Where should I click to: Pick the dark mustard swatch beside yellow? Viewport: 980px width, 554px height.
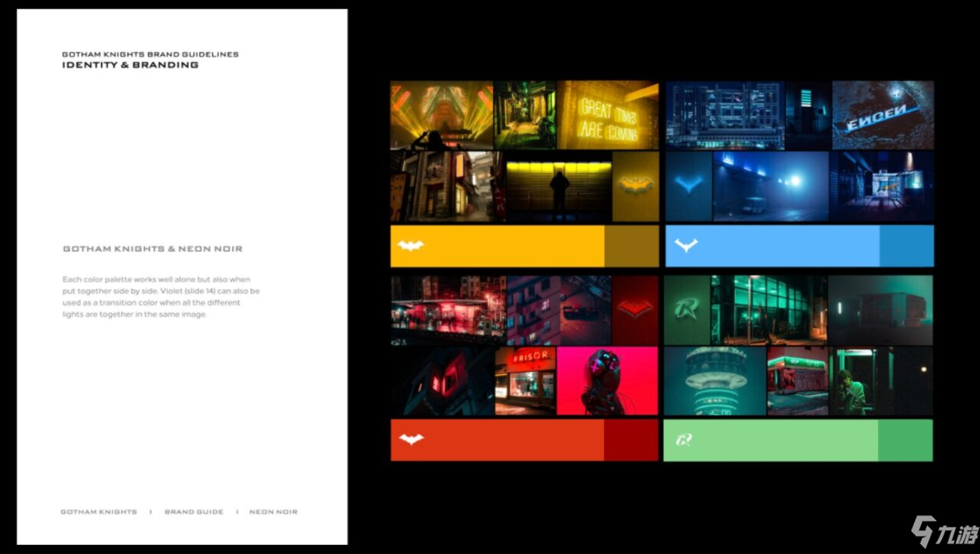click(632, 246)
